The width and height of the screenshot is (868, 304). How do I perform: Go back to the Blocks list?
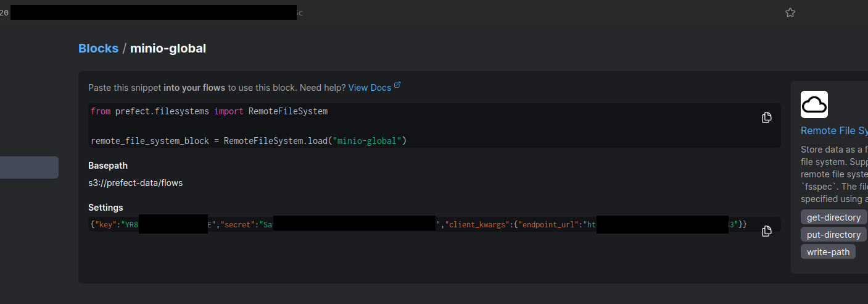tap(98, 48)
